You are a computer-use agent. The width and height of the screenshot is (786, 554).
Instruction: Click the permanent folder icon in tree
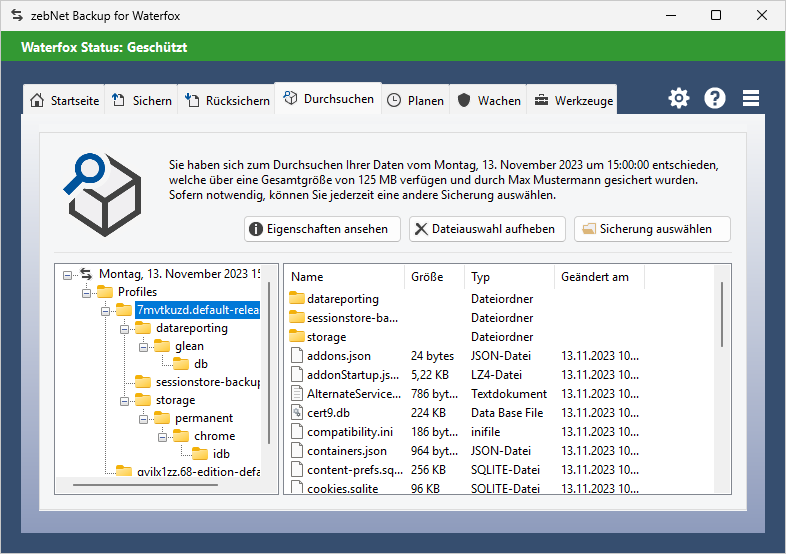162,418
